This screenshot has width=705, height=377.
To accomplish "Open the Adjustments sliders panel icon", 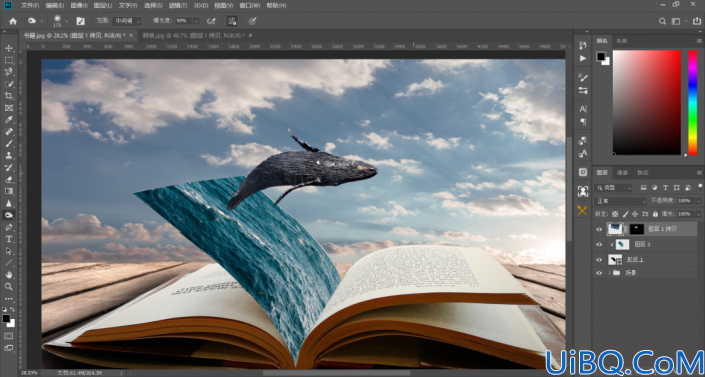I will pyautogui.click(x=583, y=90).
